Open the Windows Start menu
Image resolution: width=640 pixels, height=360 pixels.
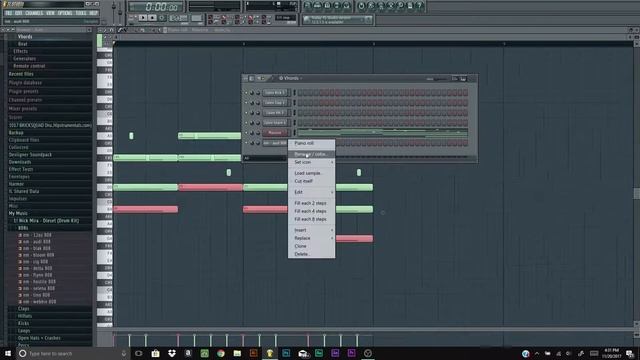tap(7, 353)
